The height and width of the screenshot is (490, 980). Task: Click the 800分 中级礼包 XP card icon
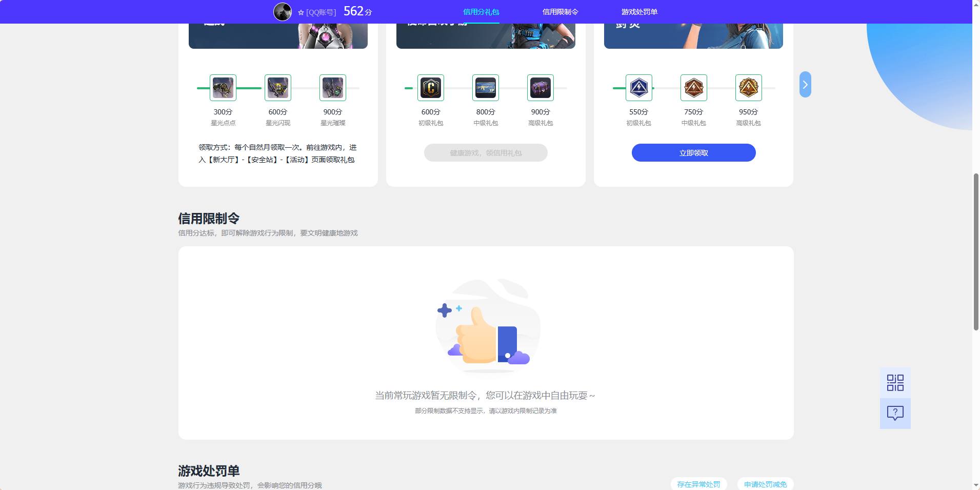point(486,88)
